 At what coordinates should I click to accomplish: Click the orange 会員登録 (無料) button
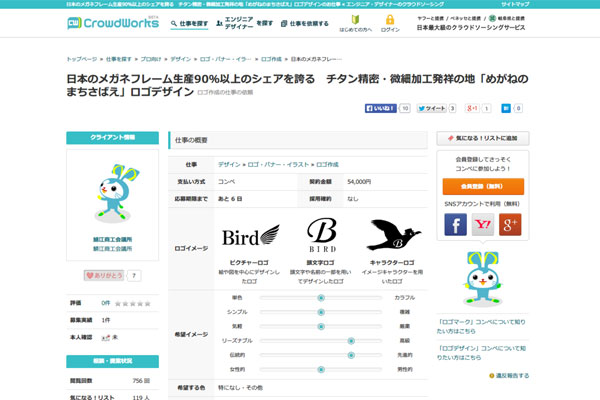tap(483, 186)
